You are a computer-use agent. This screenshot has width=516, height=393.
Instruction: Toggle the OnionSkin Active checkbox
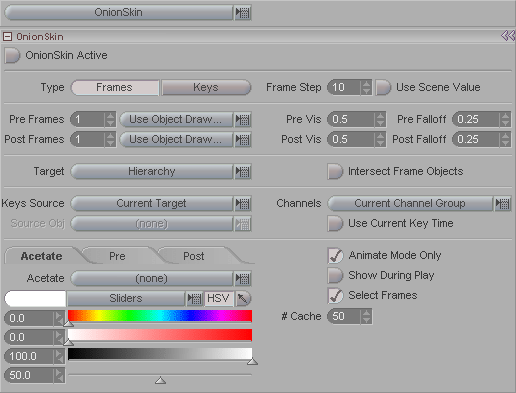[12, 55]
